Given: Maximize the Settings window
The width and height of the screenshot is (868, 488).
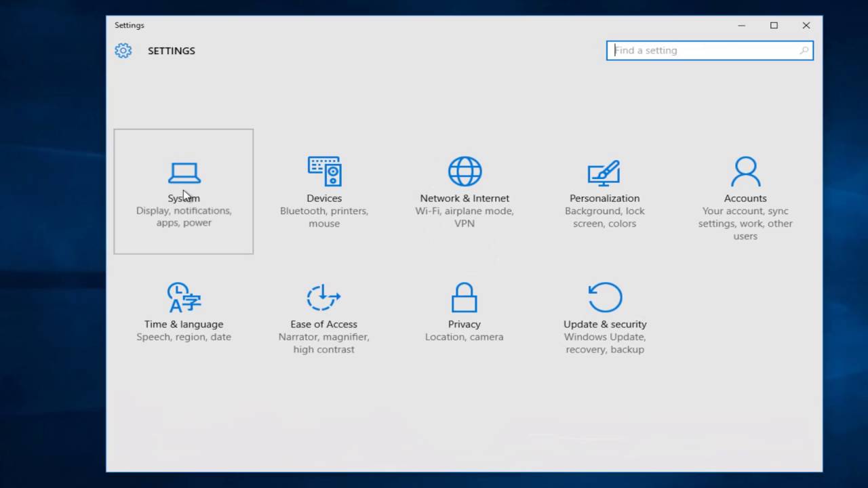Looking at the screenshot, I should 774,25.
